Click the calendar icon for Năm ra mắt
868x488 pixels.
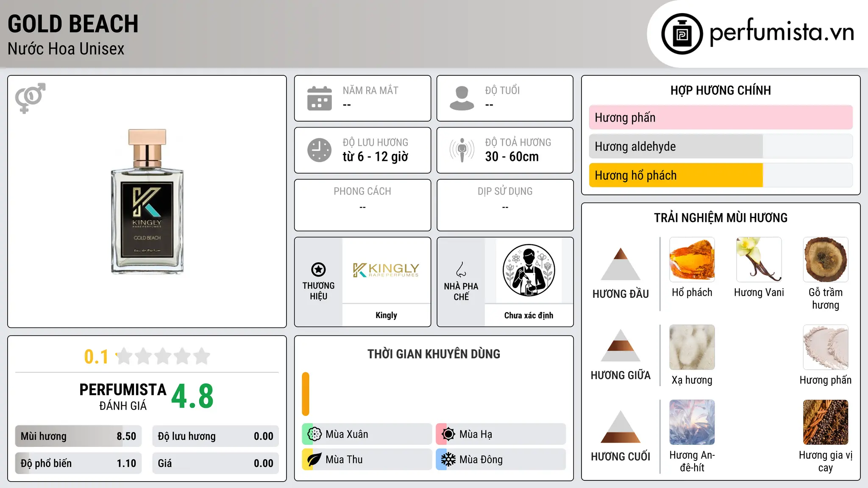point(320,98)
